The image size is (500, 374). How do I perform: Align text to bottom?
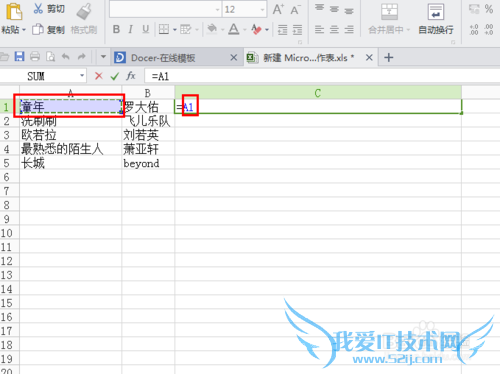click(x=349, y=11)
